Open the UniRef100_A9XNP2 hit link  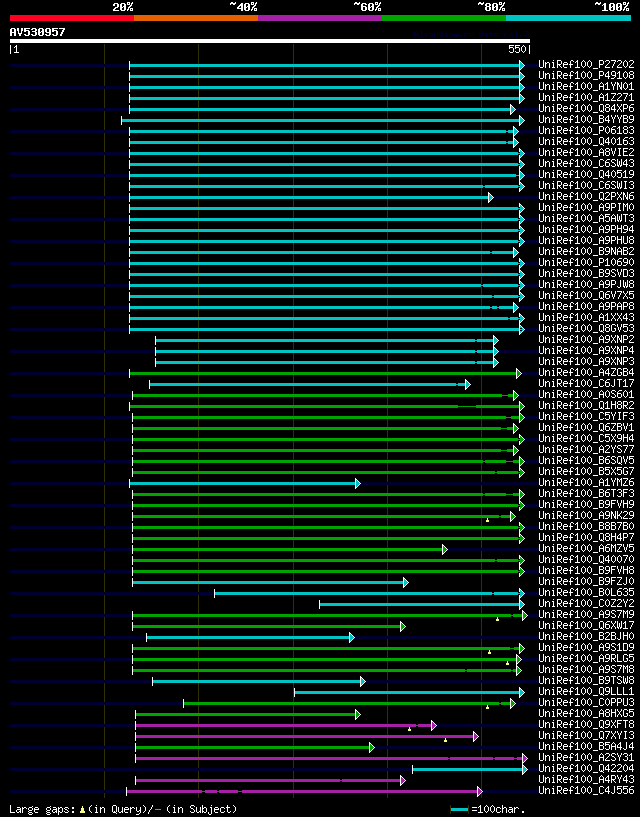point(586,339)
